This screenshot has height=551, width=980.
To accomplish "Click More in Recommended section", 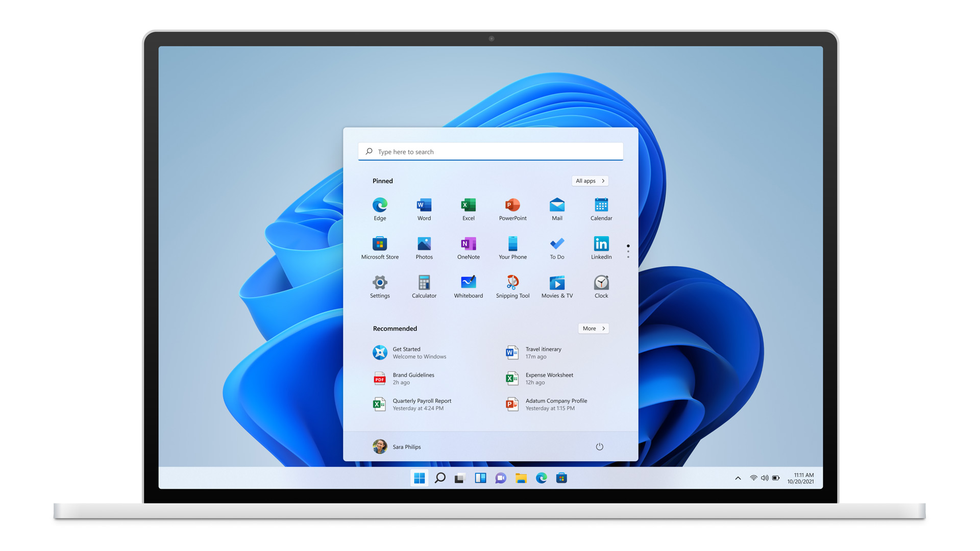I will click(592, 328).
